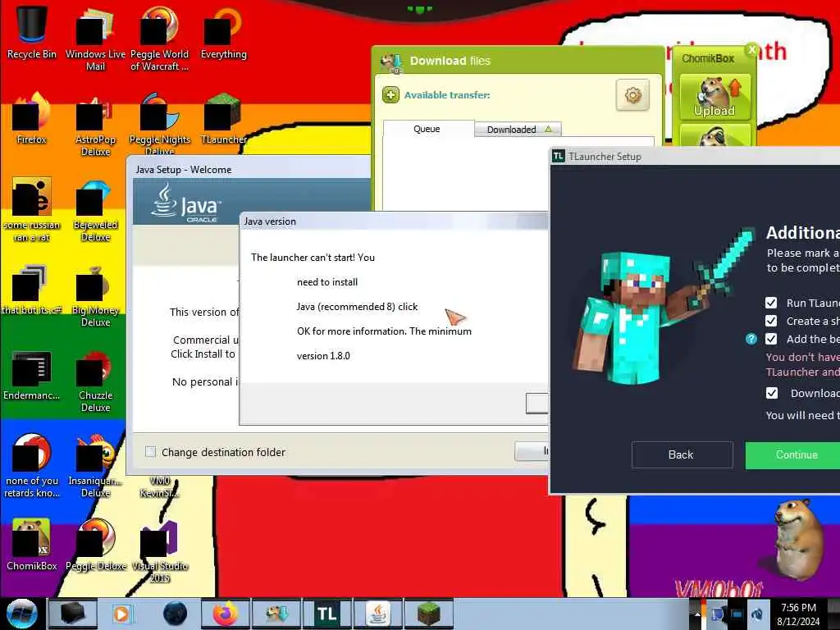This screenshot has height=630, width=840.
Task: Open Visual Studio 2015 desktop shortcut
Action: pos(159,550)
